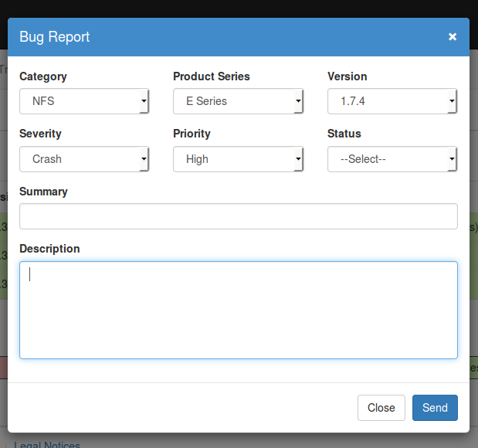Close the Bug Report dialog with the X icon

point(453,37)
